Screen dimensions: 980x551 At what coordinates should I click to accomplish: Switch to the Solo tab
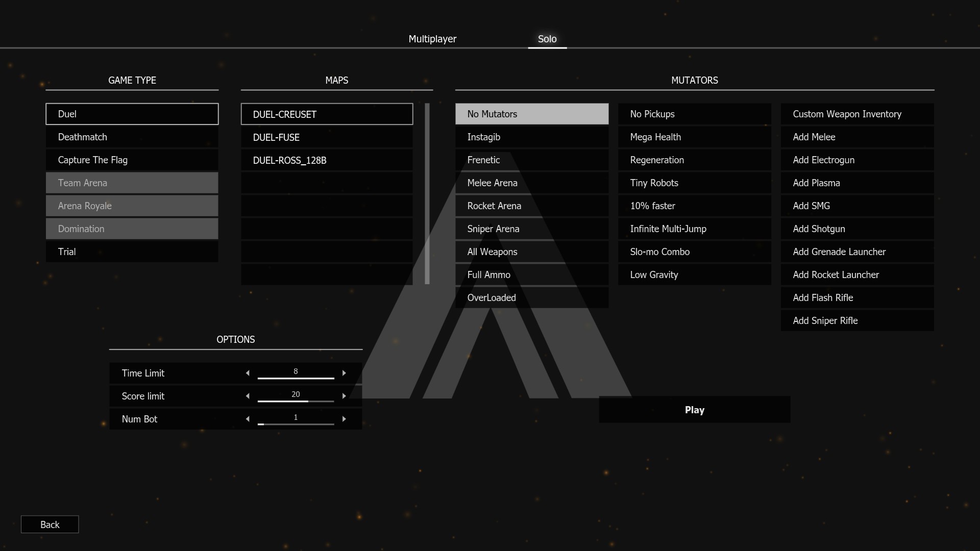[547, 39]
